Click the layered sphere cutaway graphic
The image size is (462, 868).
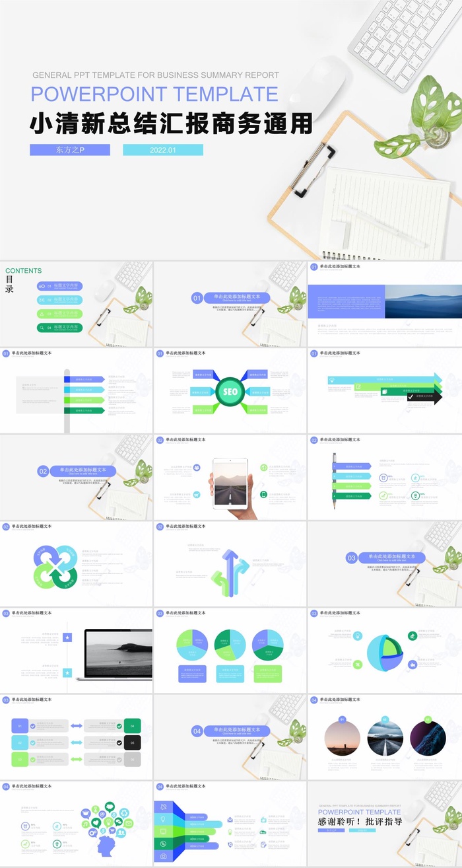[x=386, y=653]
